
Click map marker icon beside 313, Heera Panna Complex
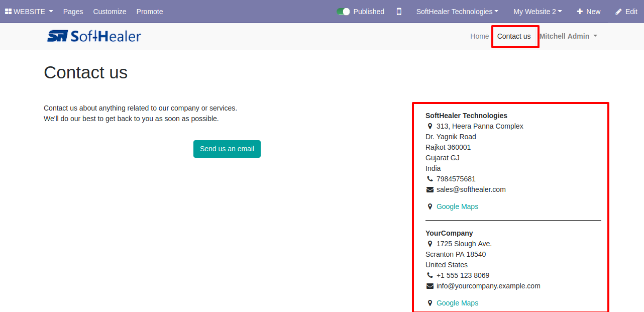pyautogui.click(x=430, y=126)
